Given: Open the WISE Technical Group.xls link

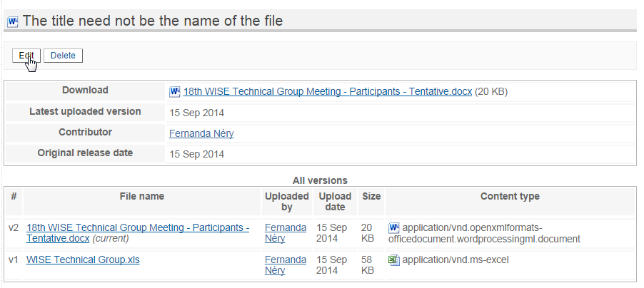Looking at the screenshot, I should tap(83, 259).
